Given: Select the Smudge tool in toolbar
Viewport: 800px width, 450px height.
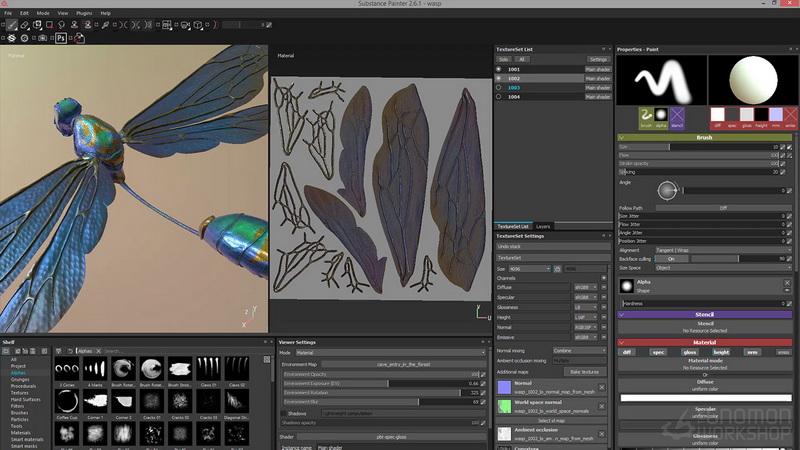Looking at the screenshot, I should [x=62, y=24].
